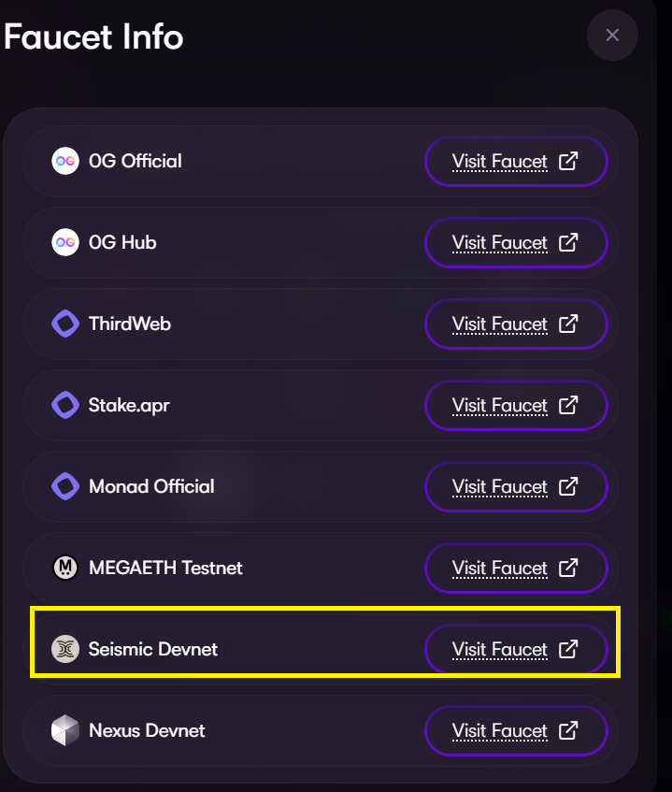Screen dimensions: 672x792
Task: Click the Seismic Devnet logo icon
Action: tap(65, 649)
